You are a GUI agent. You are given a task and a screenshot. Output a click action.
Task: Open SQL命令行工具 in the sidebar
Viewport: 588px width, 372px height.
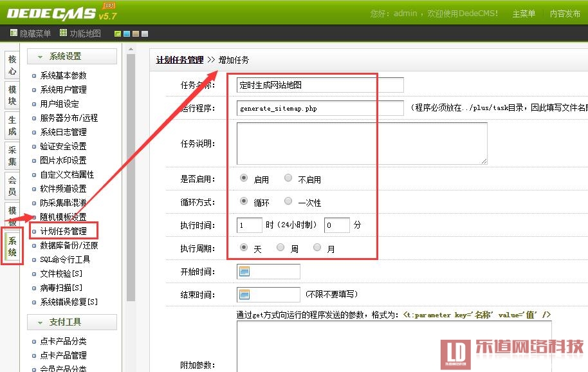[x=65, y=259]
